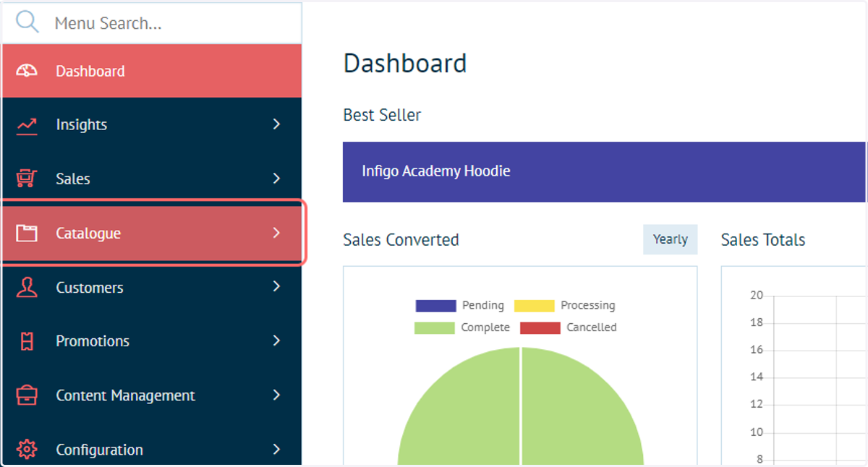Screen dimensions: 868x467
Task: Select the Sales menu label
Action: click(73, 179)
